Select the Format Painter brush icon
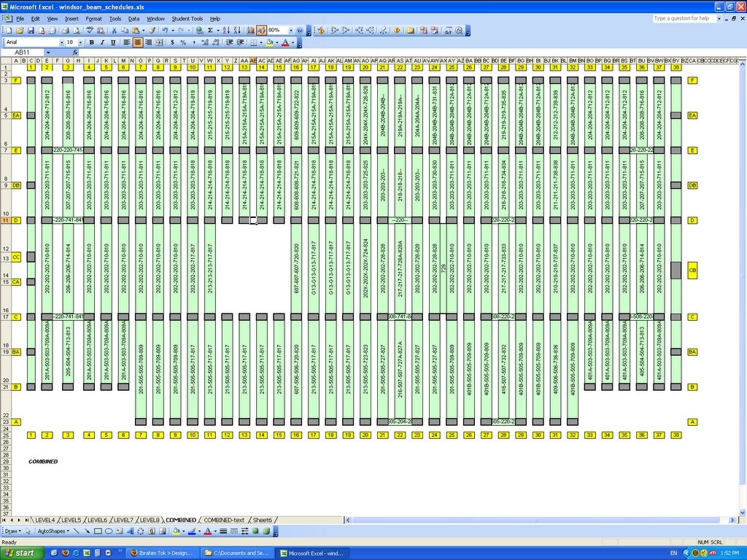 tap(151, 31)
